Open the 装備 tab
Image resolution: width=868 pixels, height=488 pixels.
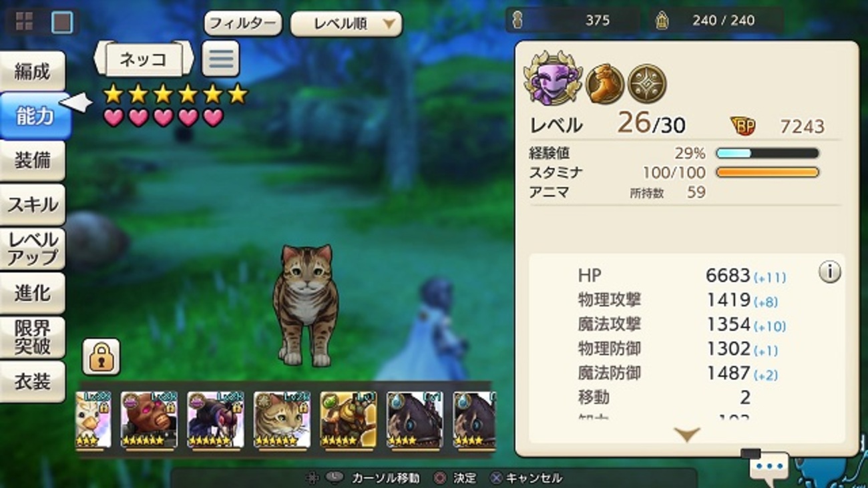(x=33, y=160)
